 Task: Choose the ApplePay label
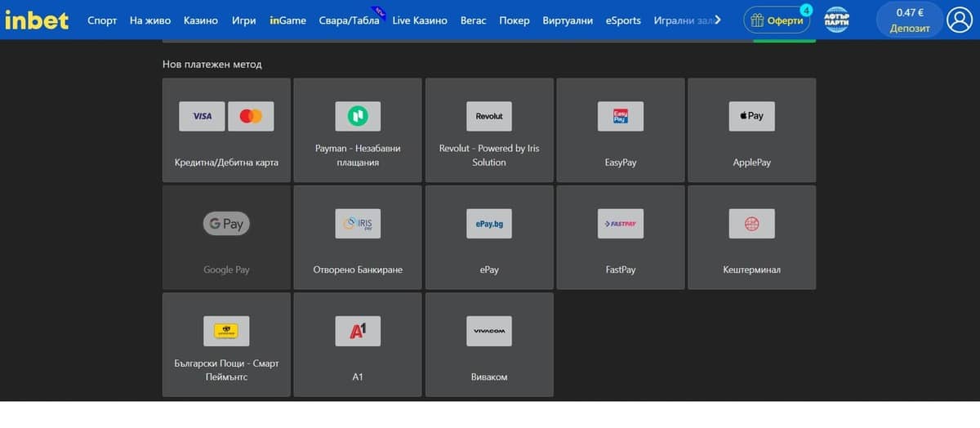751,163
